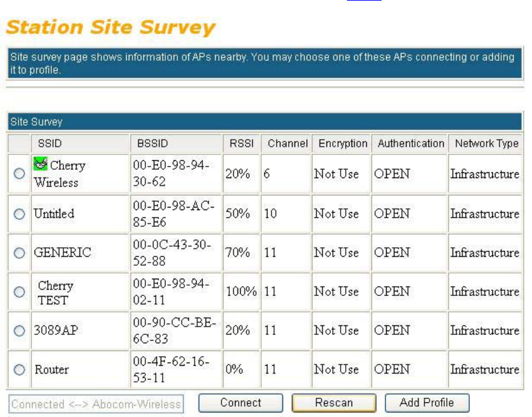Click the Site Survey section header
The image size is (532, 417).
(264, 122)
